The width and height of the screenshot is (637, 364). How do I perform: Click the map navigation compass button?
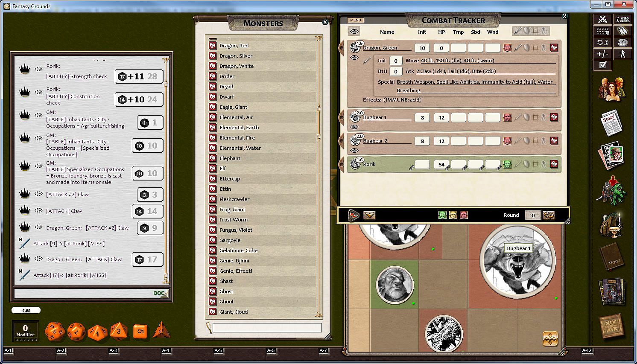(550, 339)
